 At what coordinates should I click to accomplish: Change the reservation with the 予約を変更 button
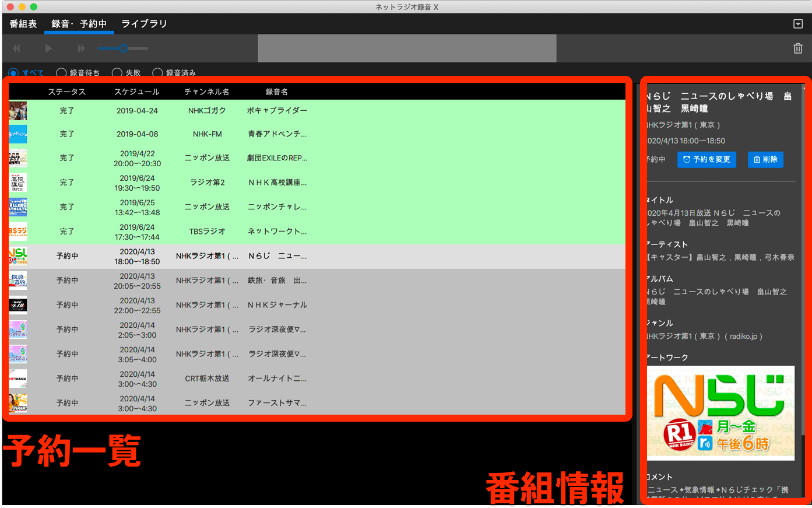click(x=706, y=159)
